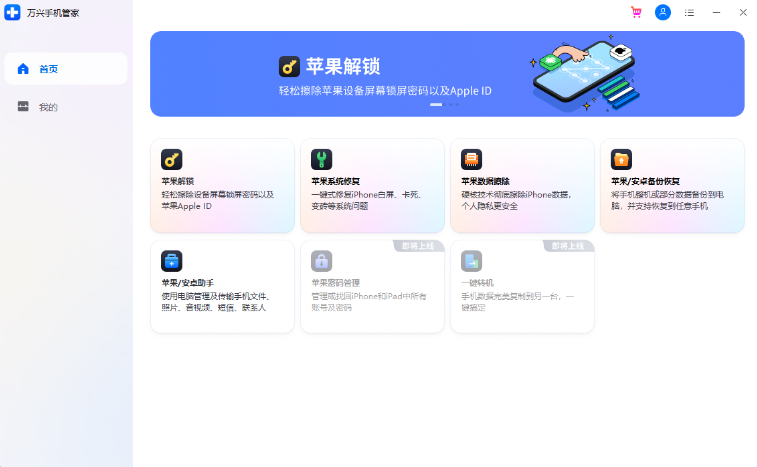Click the 苹果/安卓备份恢复 folder icon

click(x=621, y=159)
